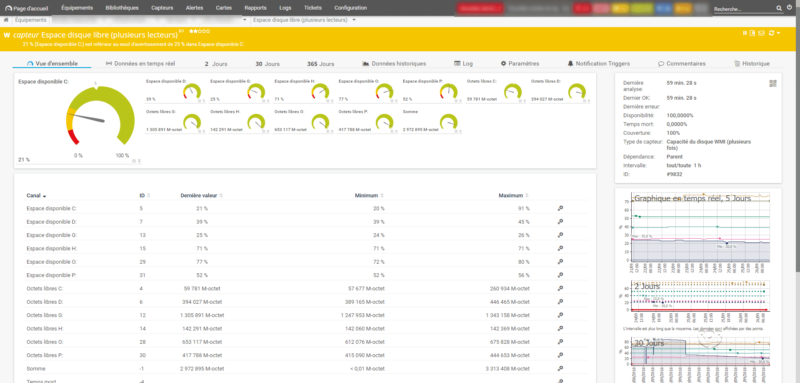This screenshot has width=800, height=383.
Task: Open settings icon for the Espace disponible O: row
Action: click(560, 262)
